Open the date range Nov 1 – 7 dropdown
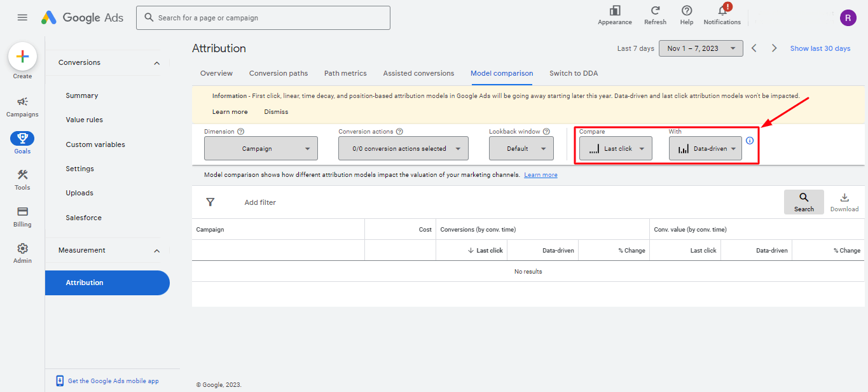This screenshot has width=868, height=392. [701, 48]
